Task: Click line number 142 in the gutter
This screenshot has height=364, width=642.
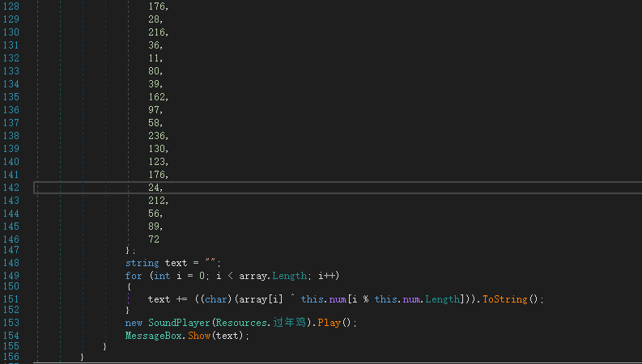Action: (x=11, y=188)
